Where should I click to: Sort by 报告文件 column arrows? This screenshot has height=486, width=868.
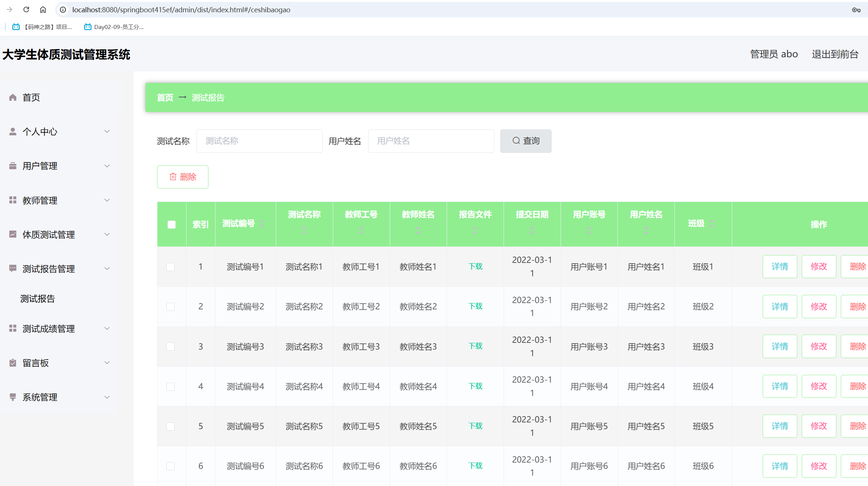[x=475, y=230]
